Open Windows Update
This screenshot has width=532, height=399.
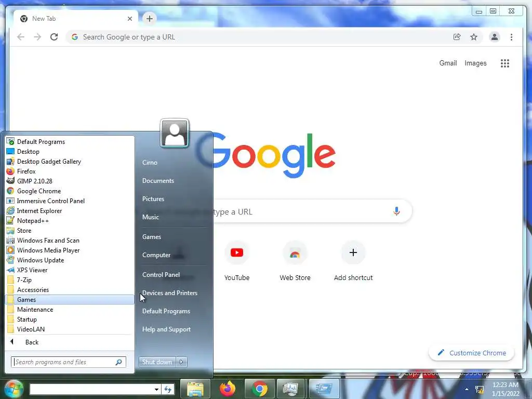(70, 260)
